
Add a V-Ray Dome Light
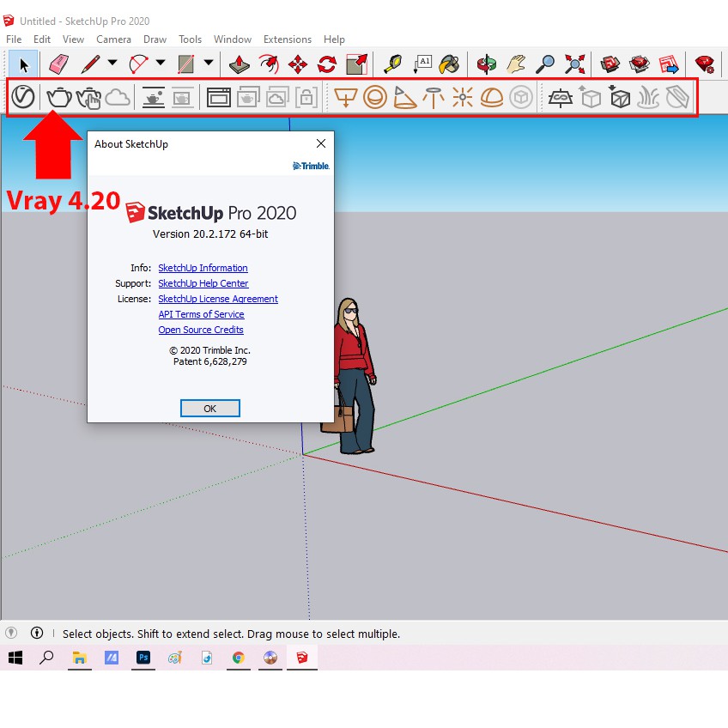(491, 97)
